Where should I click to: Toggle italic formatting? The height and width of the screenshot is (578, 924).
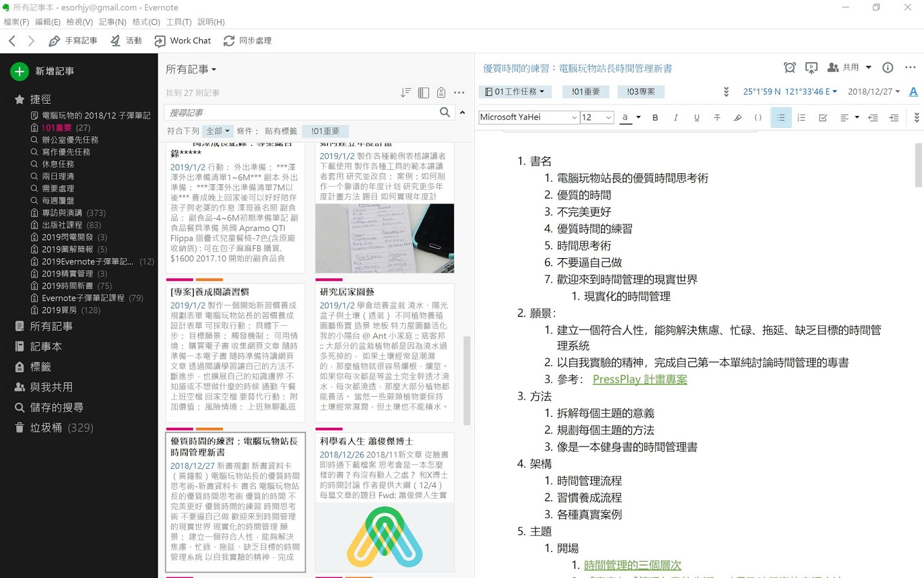pos(676,117)
